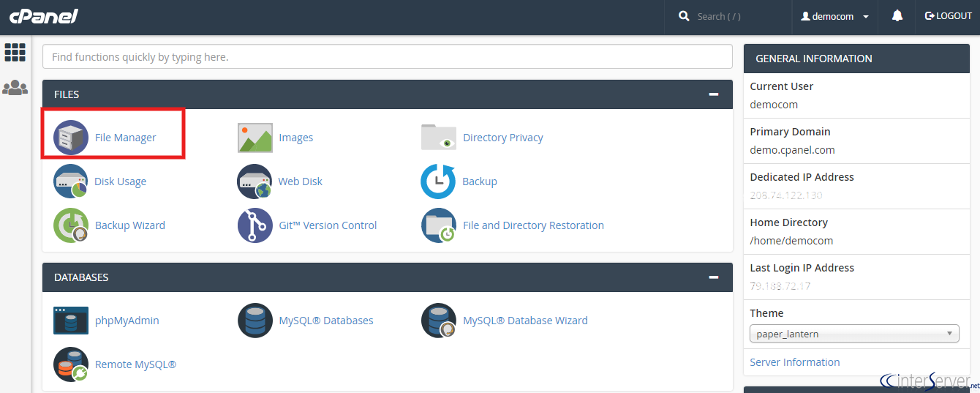The image size is (980, 393).
Task: Click the General Information header
Action: point(856,59)
